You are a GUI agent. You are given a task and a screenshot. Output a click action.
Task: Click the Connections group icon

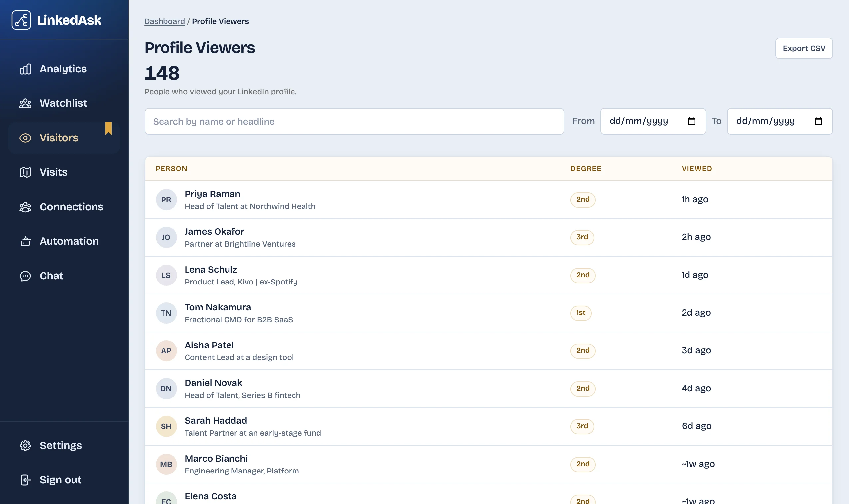(x=25, y=207)
